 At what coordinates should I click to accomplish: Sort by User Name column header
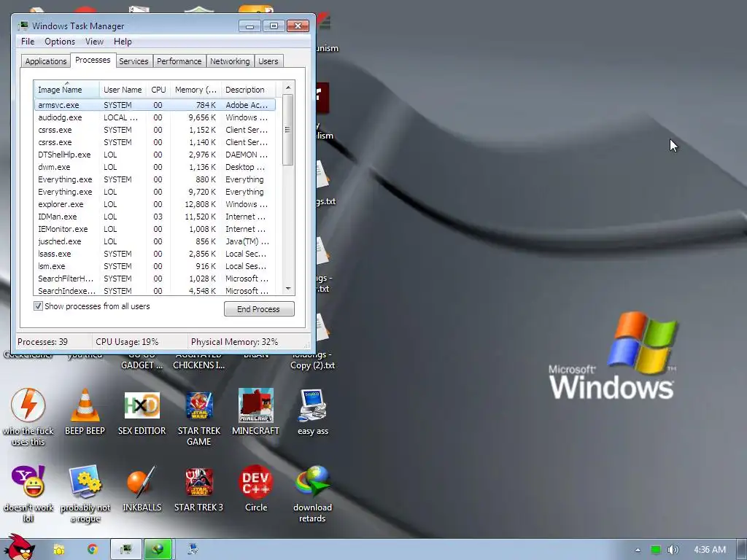(x=123, y=90)
